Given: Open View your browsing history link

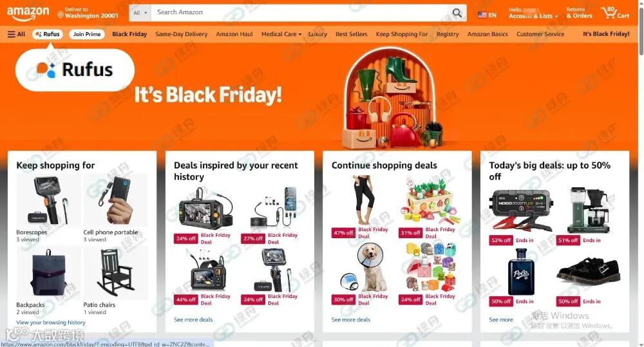Looking at the screenshot, I should coord(51,323).
